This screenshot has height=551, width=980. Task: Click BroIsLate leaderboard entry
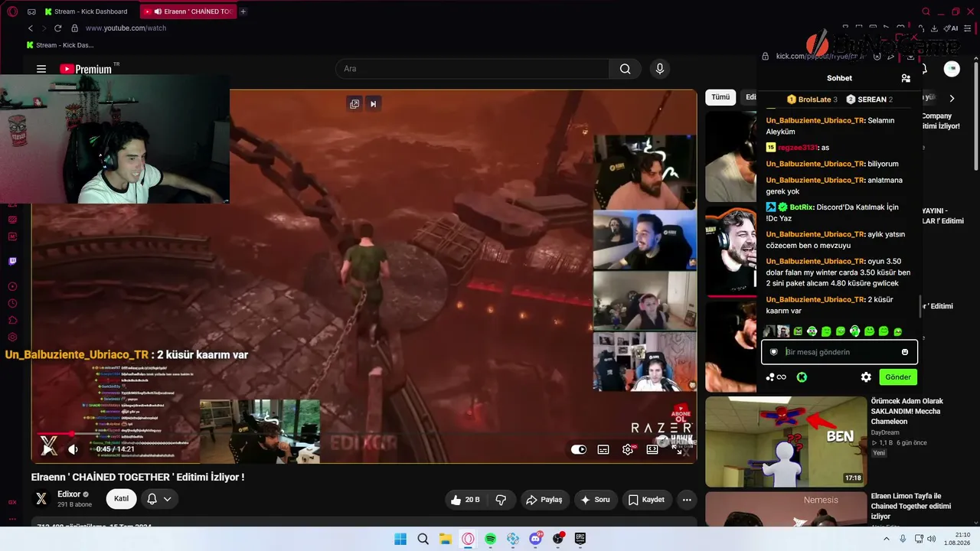812,99
